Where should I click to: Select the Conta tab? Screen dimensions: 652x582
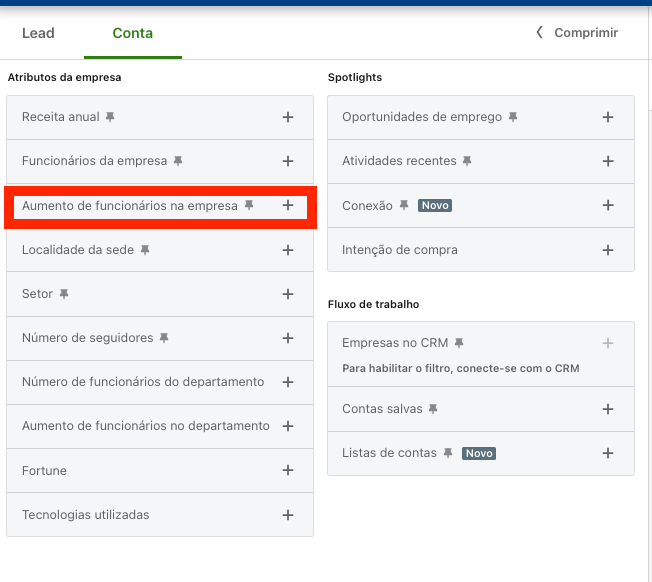(133, 33)
